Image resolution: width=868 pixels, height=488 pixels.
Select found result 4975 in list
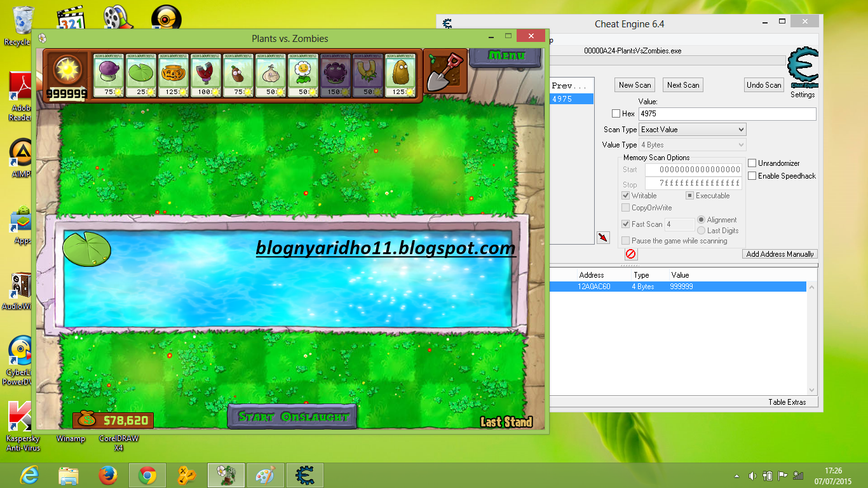[571, 99]
